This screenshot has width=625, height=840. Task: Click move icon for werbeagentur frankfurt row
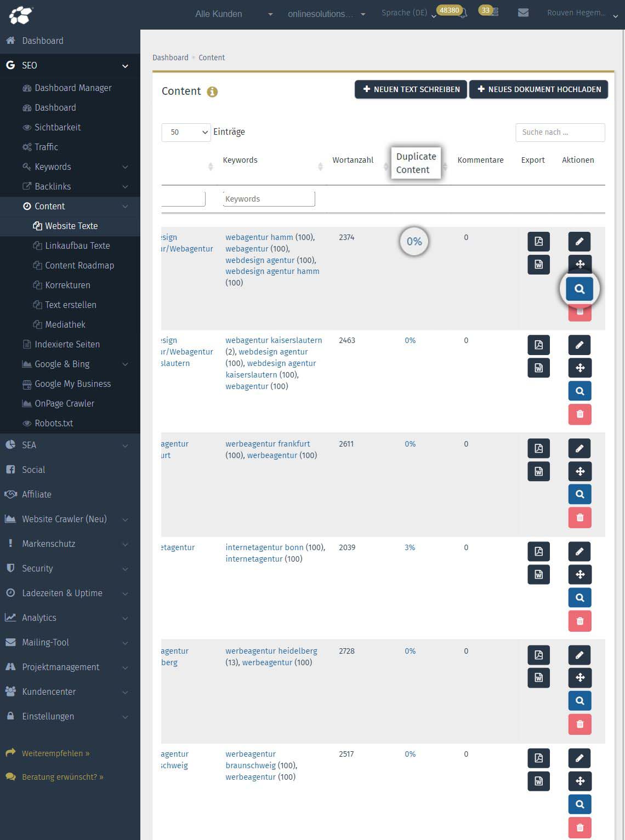point(579,471)
